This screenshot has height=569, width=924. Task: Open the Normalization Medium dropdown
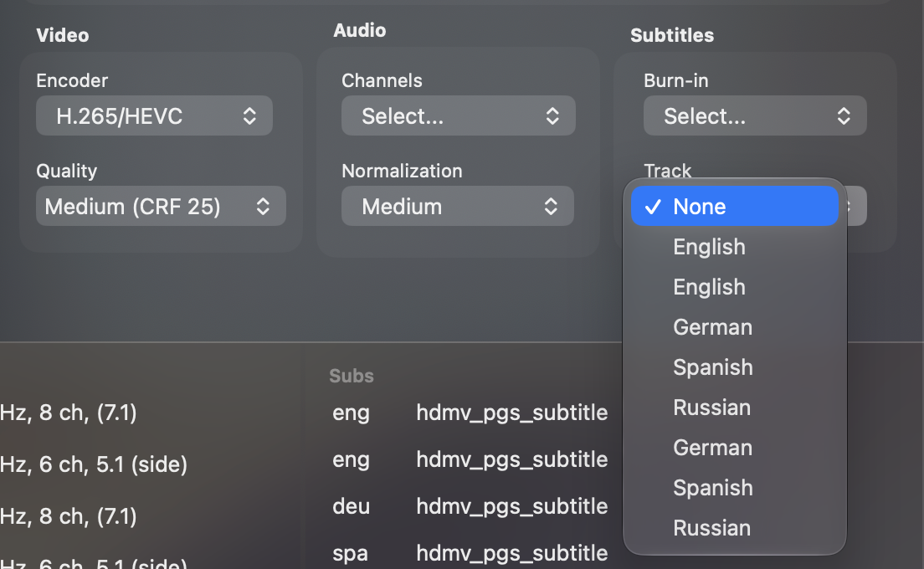(458, 206)
